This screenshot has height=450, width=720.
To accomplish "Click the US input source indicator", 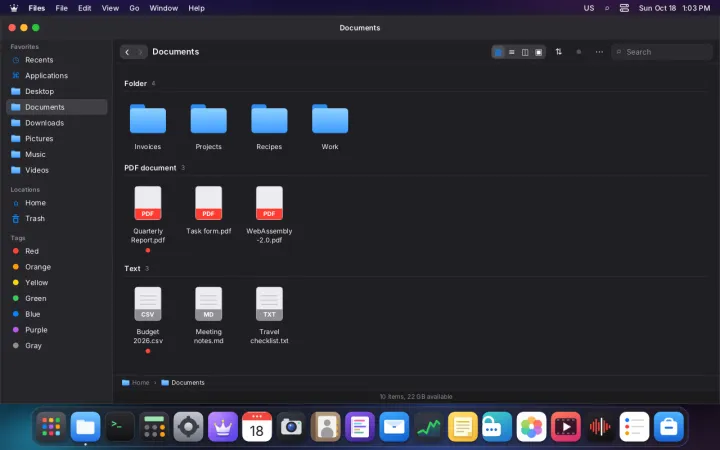I will point(589,8).
